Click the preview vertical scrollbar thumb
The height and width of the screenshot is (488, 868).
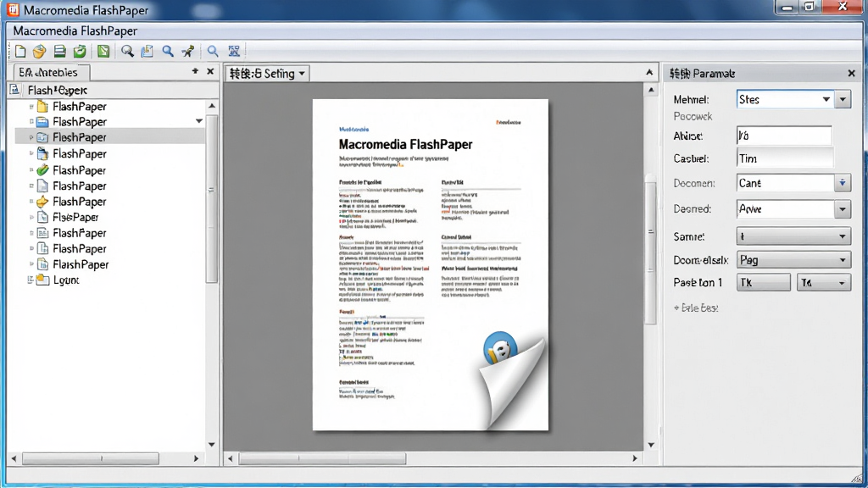[651, 249]
